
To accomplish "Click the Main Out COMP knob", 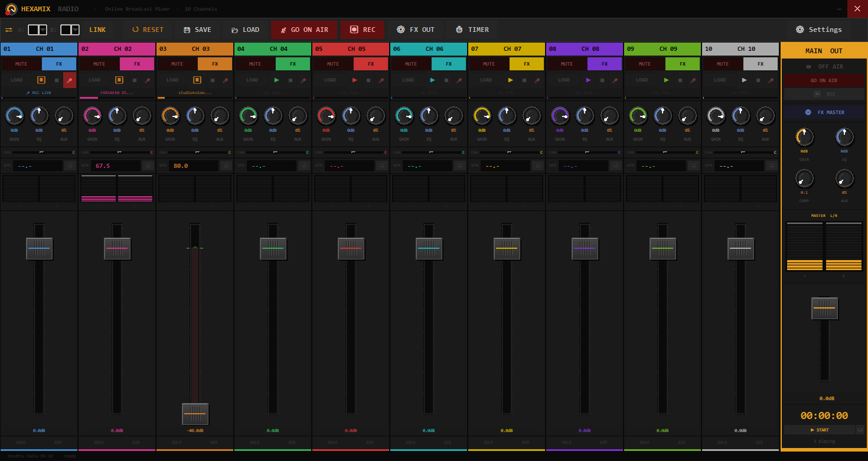I will (x=804, y=178).
